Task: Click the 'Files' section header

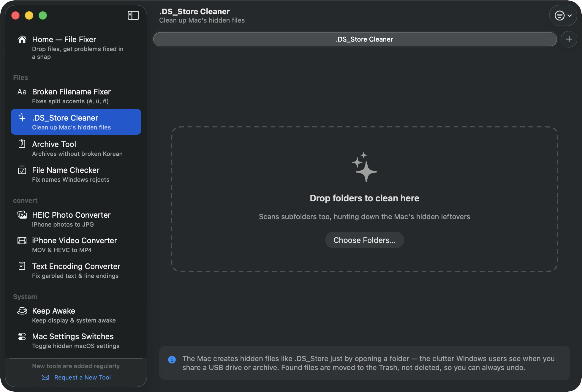Action: click(x=20, y=78)
